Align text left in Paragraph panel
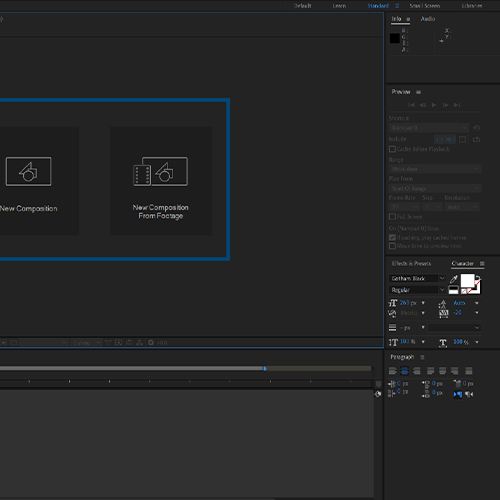 (393, 371)
